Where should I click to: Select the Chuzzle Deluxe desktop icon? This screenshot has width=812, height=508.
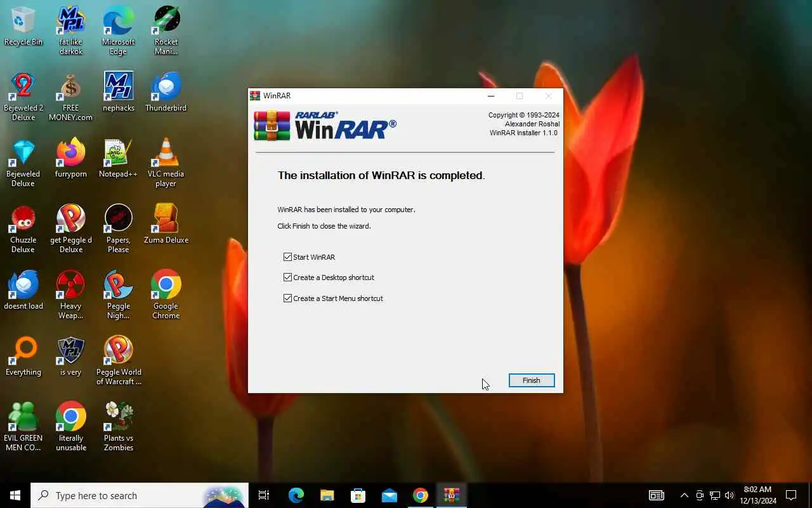coord(23,229)
